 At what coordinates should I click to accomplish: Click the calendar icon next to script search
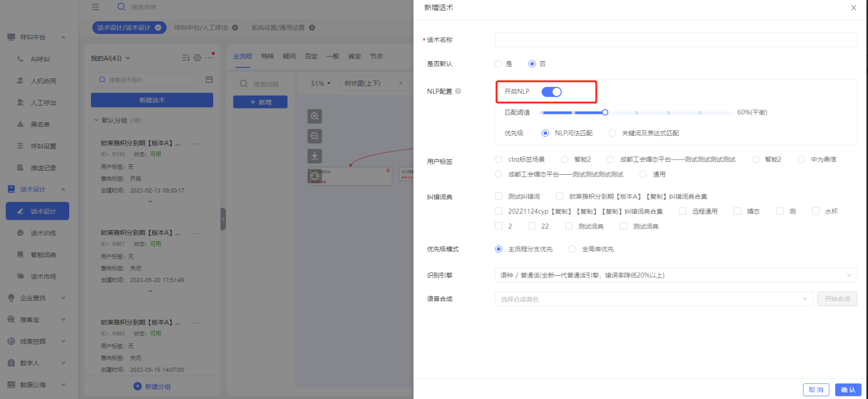click(209, 80)
